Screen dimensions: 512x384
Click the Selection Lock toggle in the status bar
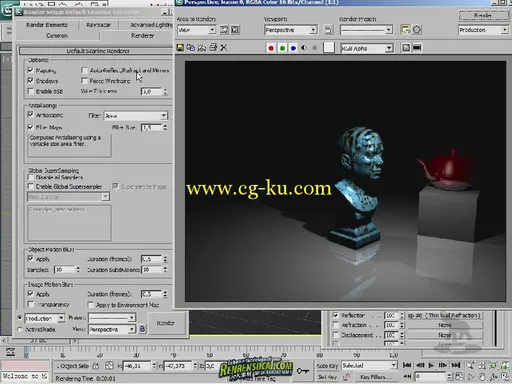pyautogui.click(x=96, y=366)
